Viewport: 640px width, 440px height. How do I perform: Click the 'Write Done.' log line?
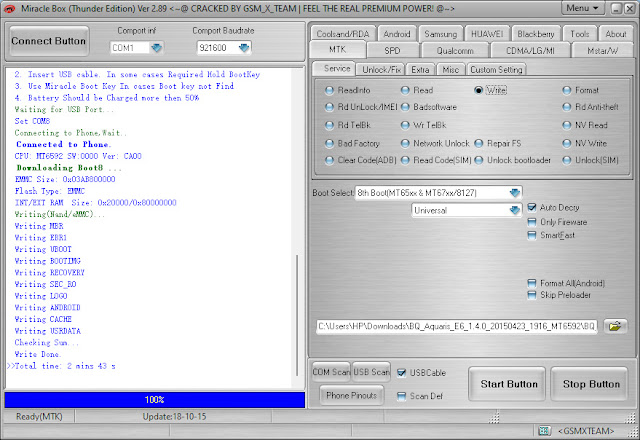coord(38,354)
